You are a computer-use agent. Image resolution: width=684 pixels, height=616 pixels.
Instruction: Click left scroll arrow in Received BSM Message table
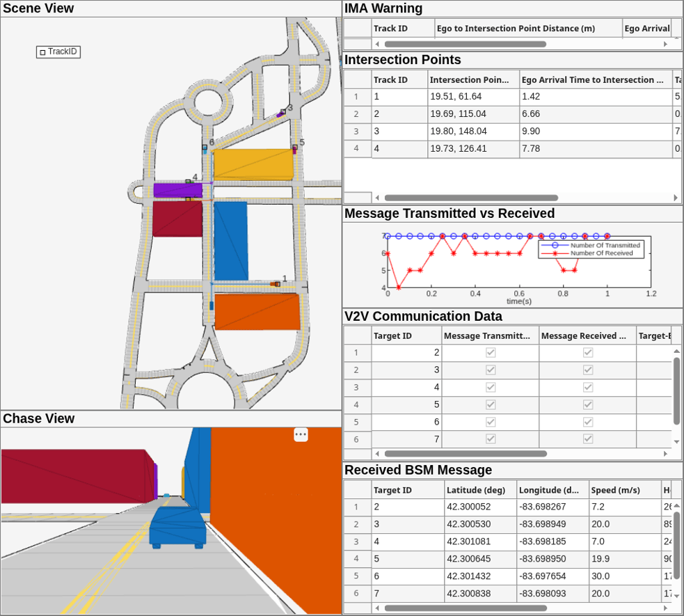coord(377,608)
